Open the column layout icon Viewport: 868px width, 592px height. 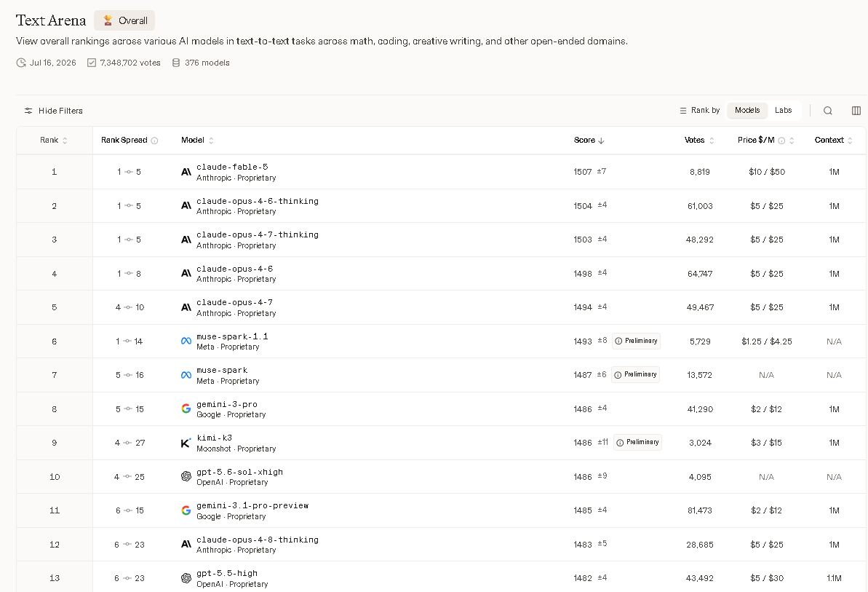tap(856, 111)
